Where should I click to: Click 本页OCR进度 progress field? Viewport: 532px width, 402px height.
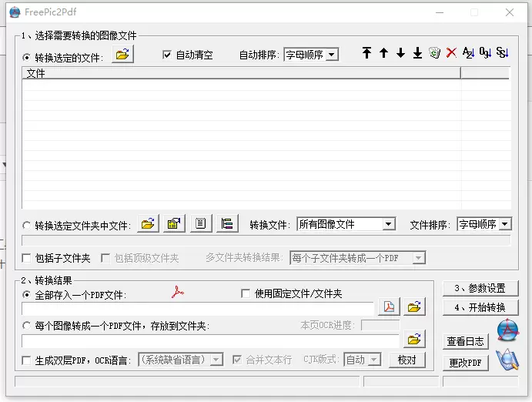[380, 325]
